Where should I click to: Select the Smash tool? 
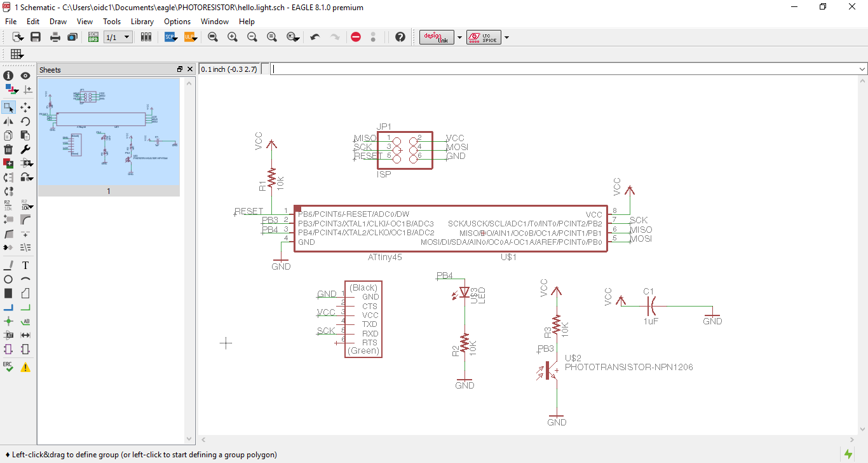8,219
